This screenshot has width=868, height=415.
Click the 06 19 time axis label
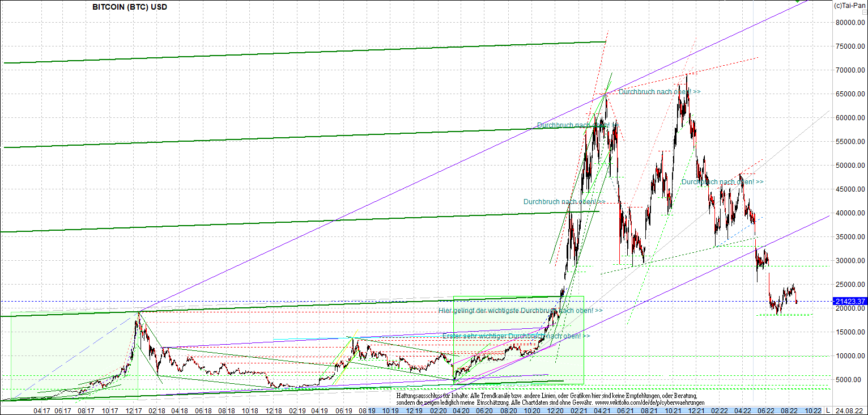point(344,410)
